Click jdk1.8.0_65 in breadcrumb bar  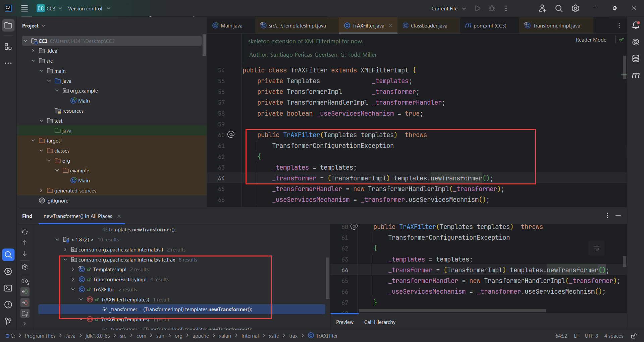98,336
